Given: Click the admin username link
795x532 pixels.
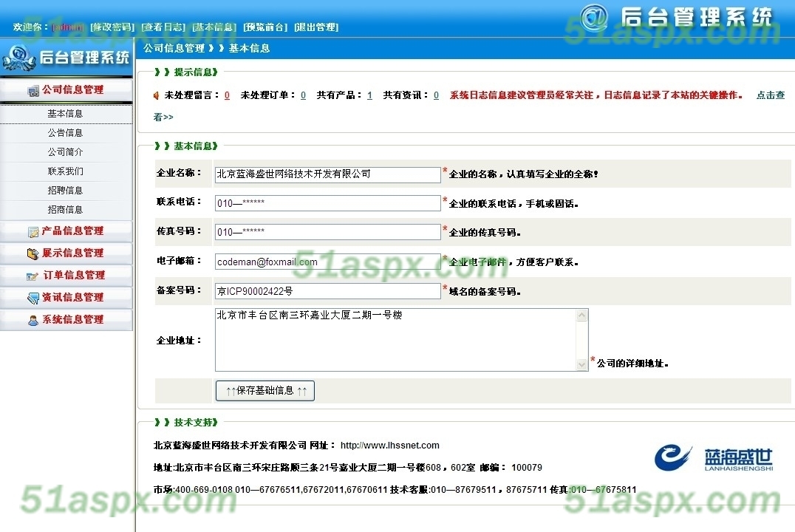Looking at the screenshot, I should pyautogui.click(x=68, y=27).
